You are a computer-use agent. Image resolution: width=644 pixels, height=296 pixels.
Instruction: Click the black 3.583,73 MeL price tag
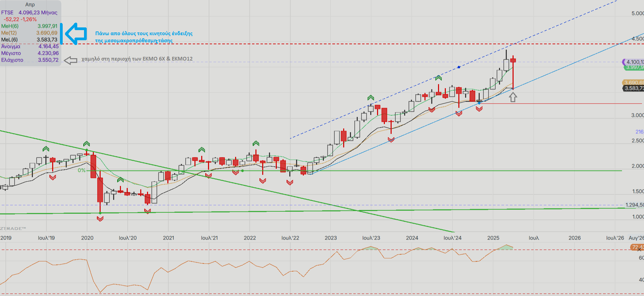[633, 88]
